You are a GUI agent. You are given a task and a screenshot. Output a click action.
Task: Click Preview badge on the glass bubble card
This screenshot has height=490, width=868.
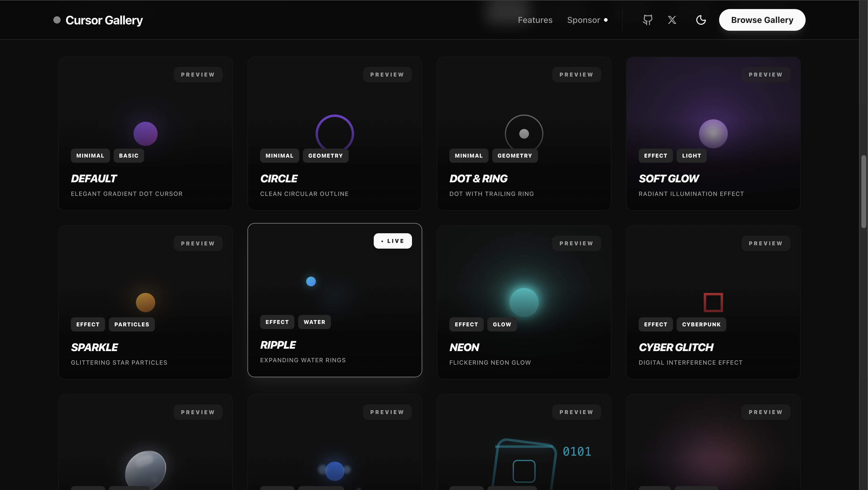pos(198,412)
